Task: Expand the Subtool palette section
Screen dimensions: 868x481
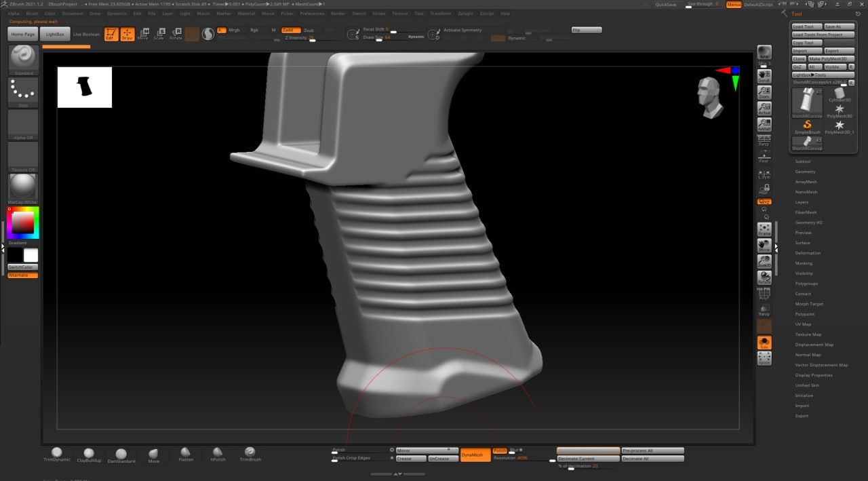Action: coord(803,161)
